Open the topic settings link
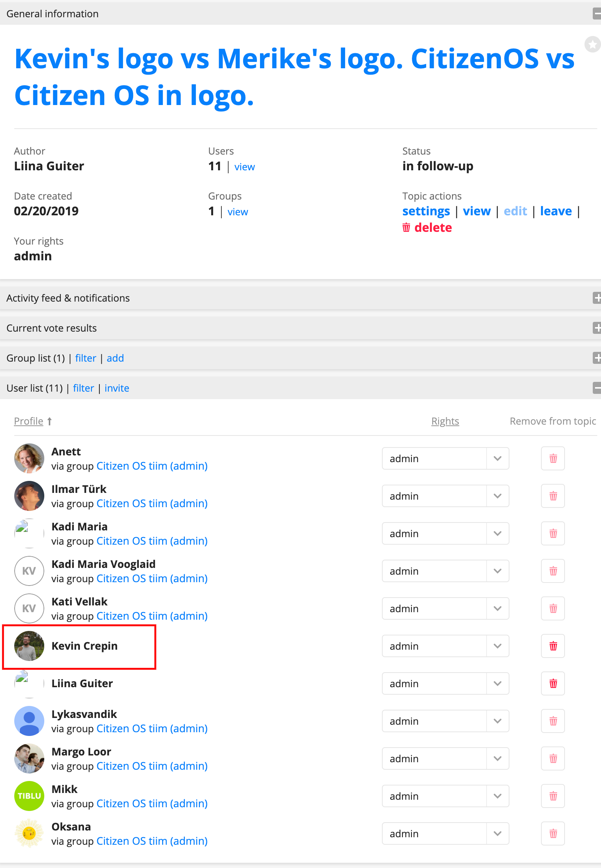This screenshot has height=868, width=601. point(426,211)
